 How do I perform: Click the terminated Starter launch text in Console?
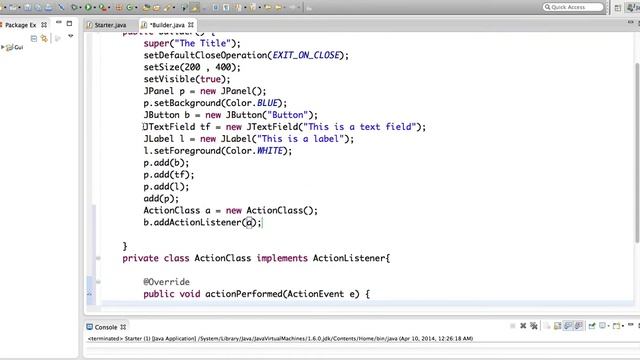click(280, 338)
